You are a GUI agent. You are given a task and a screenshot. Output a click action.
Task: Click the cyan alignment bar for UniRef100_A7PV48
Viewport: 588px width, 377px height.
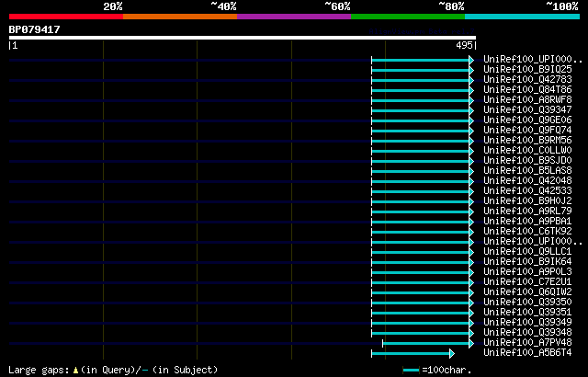pyautogui.click(x=426, y=343)
